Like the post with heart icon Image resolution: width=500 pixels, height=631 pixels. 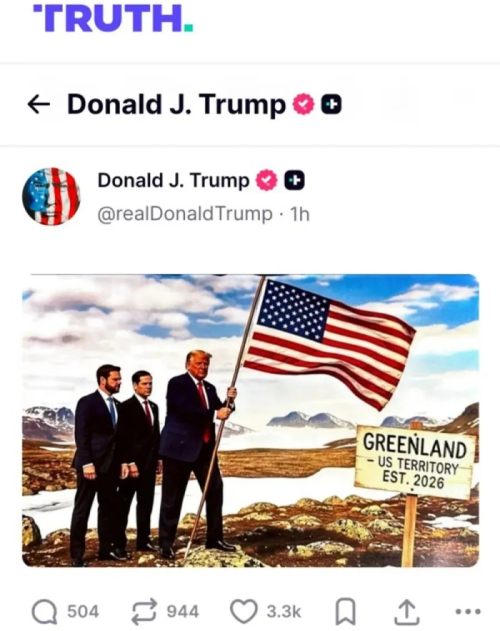(244, 611)
